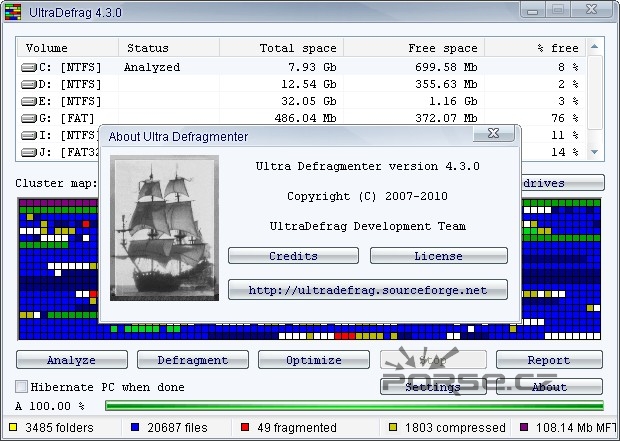620x441 pixels.
Task: Click blue files legend square
Action: (135, 427)
